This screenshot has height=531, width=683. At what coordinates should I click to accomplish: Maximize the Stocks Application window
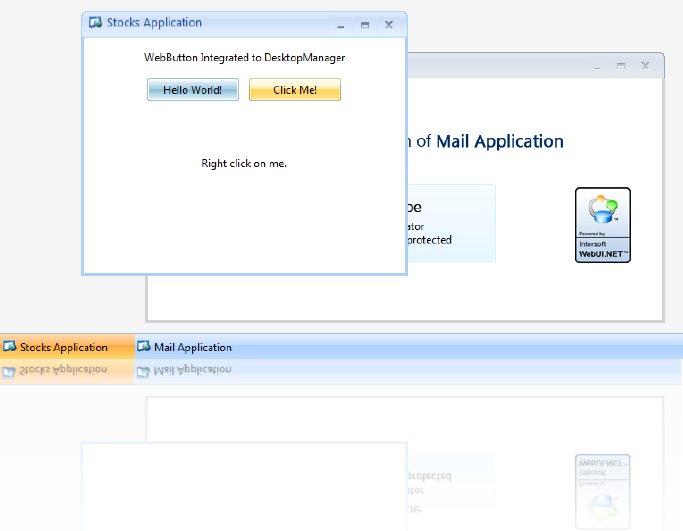(x=365, y=24)
